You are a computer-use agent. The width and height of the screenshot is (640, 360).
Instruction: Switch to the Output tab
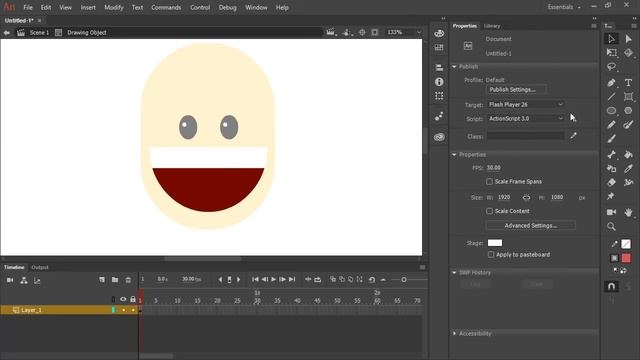click(40, 267)
